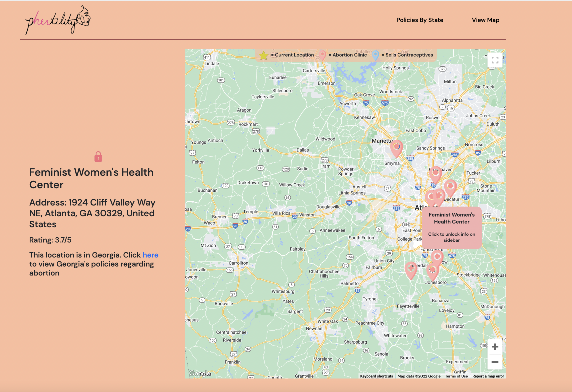
Task: Open Keyboard shortcuts on map
Action: (x=376, y=376)
